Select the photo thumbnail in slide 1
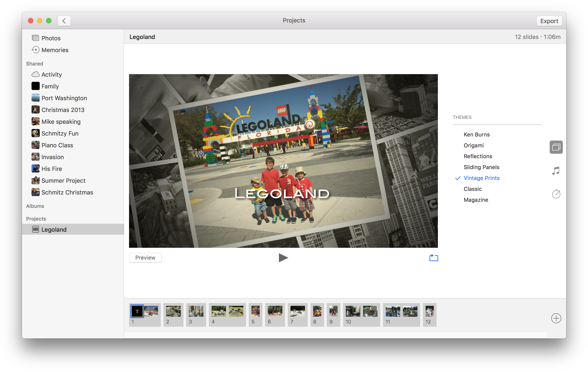Viewport: 588px width, 372px height. click(151, 311)
